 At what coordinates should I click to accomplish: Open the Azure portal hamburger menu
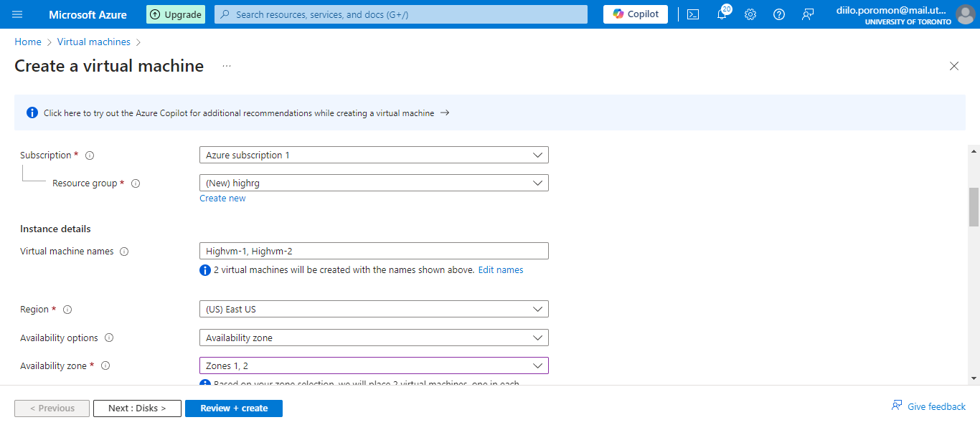pyautogui.click(x=17, y=14)
